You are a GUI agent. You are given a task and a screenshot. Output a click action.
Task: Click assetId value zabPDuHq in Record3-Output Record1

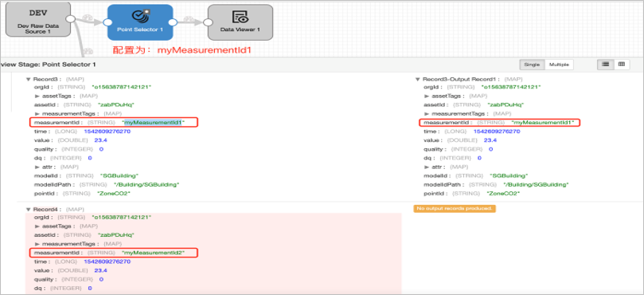point(506,104)
